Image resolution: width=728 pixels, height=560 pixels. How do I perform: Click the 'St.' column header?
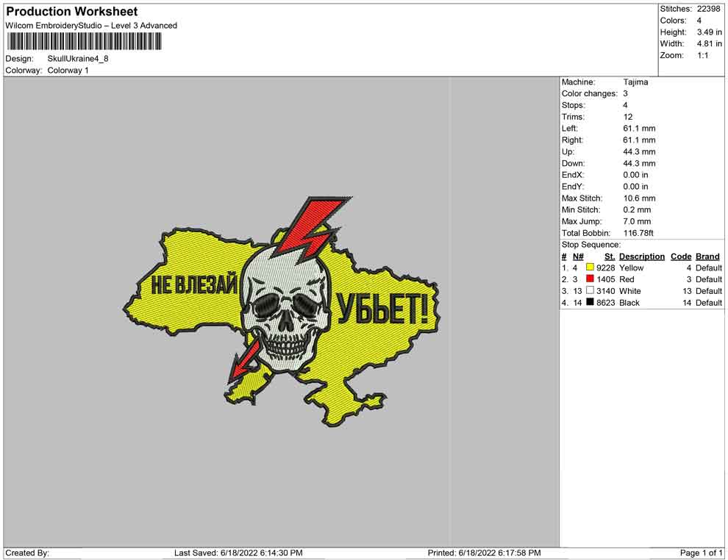pyautogui.click(x=610, y=256)
